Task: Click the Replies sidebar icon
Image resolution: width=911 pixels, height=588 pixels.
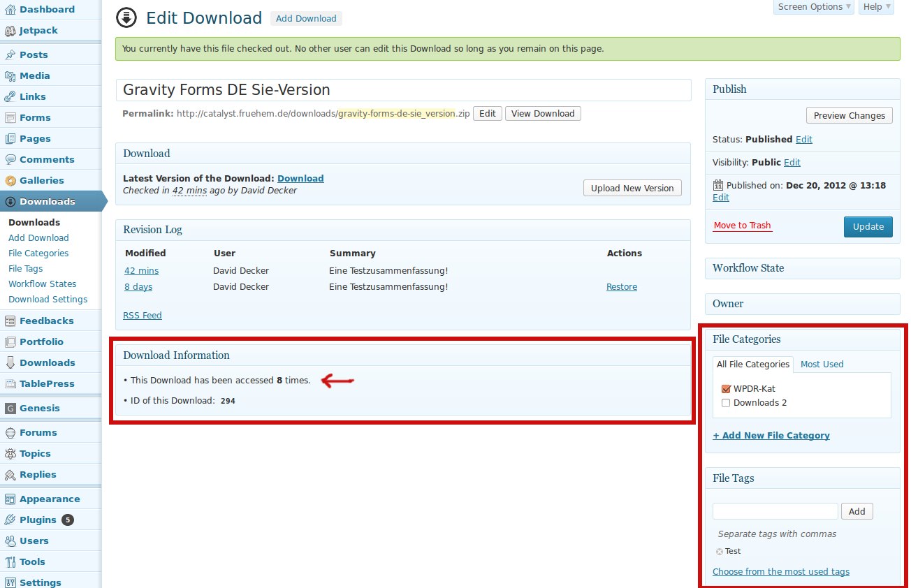Action: click(x=10, y=475)
